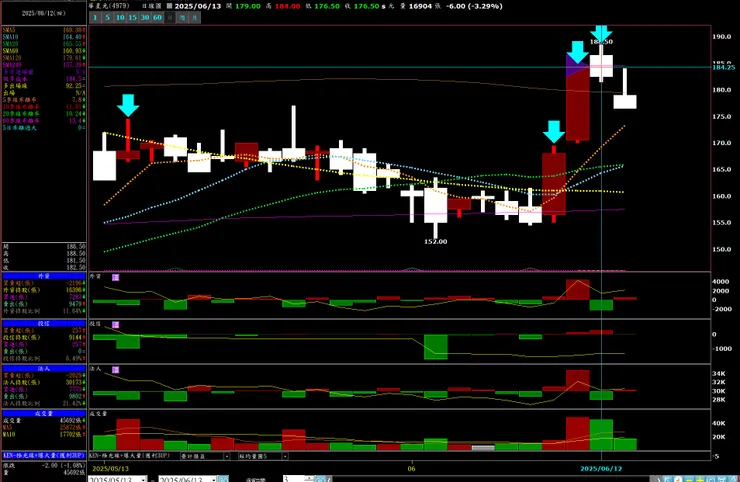Open settings icon of the 法人 indicator pane
740x482 pixels.
click(116, 370)
